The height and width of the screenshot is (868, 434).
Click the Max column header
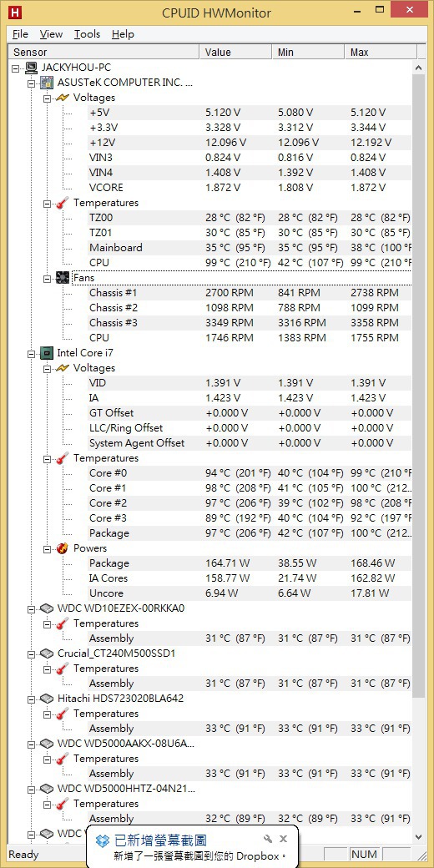(x=381, y=52)
